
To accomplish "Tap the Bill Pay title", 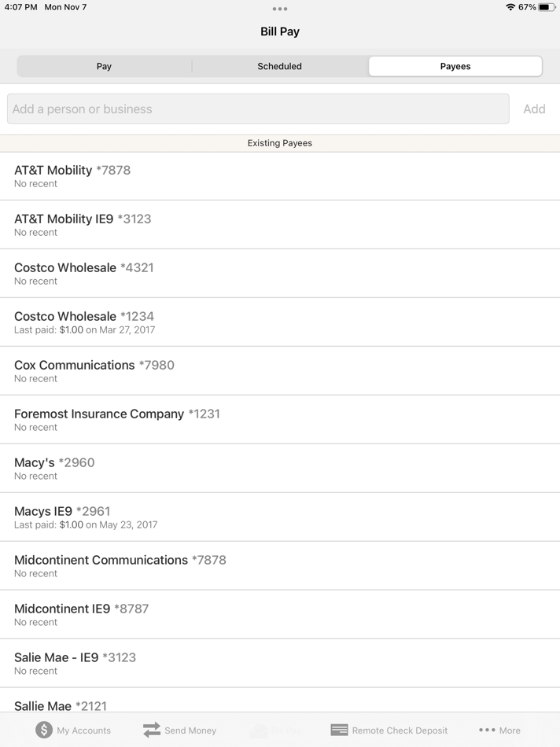I will click(280, 31).
